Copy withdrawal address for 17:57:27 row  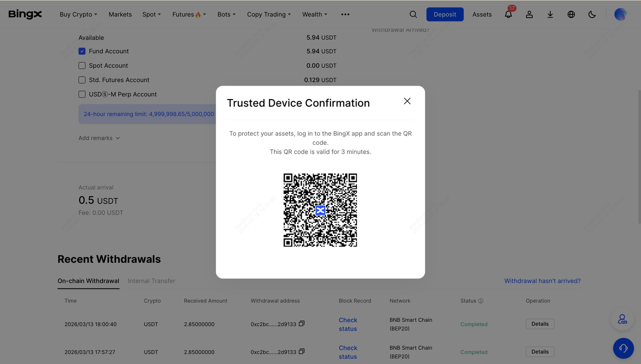point(301,351)
